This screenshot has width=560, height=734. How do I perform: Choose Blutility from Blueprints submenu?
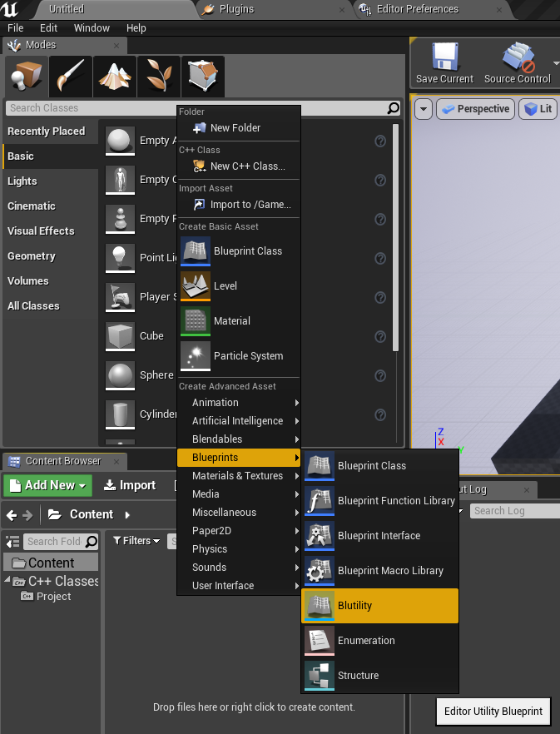tap(379, 606)
